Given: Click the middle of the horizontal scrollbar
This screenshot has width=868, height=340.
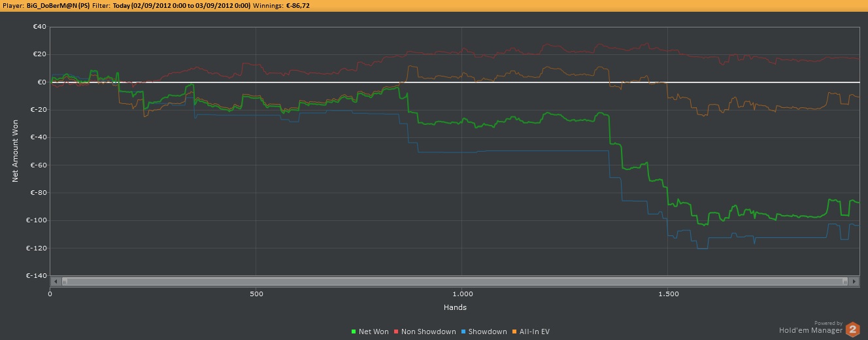Looking at the screenshot, I should (x=454, y=281).
